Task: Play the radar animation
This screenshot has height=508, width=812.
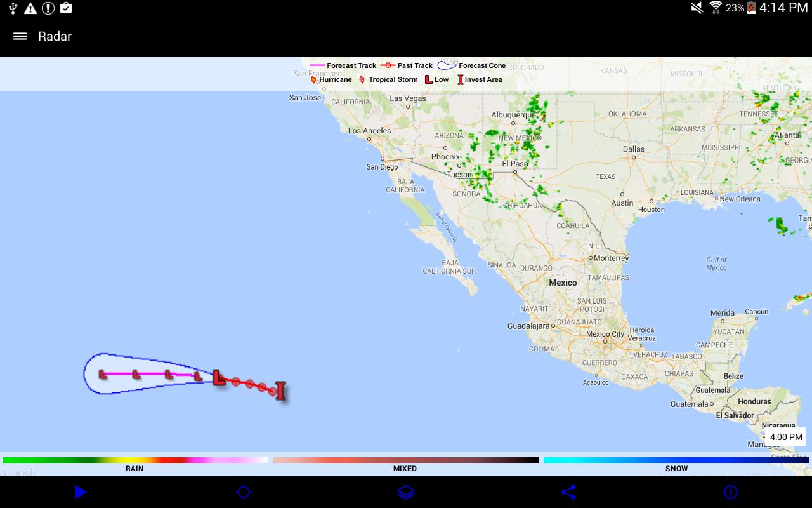Action: coord(81,491)
